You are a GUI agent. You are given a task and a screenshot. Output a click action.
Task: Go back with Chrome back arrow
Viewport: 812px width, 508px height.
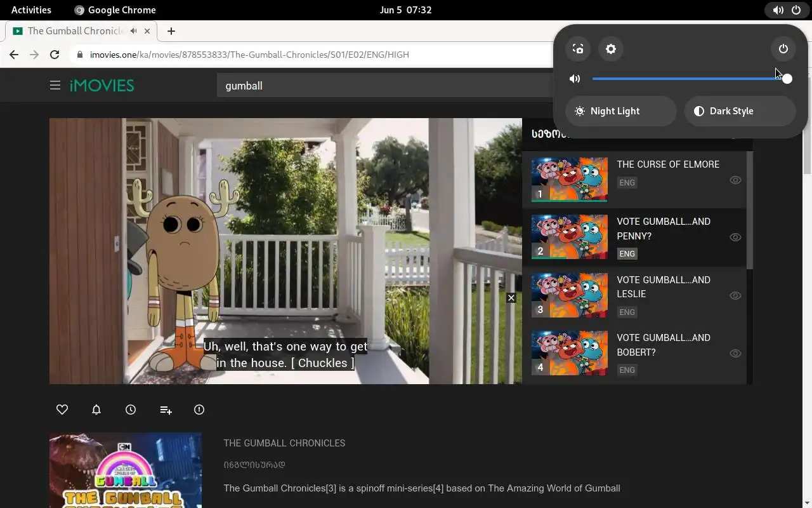(x=14, y=55)
